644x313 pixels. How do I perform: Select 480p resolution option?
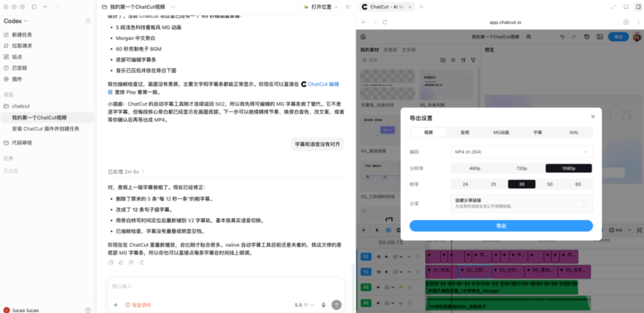(475, 168)
